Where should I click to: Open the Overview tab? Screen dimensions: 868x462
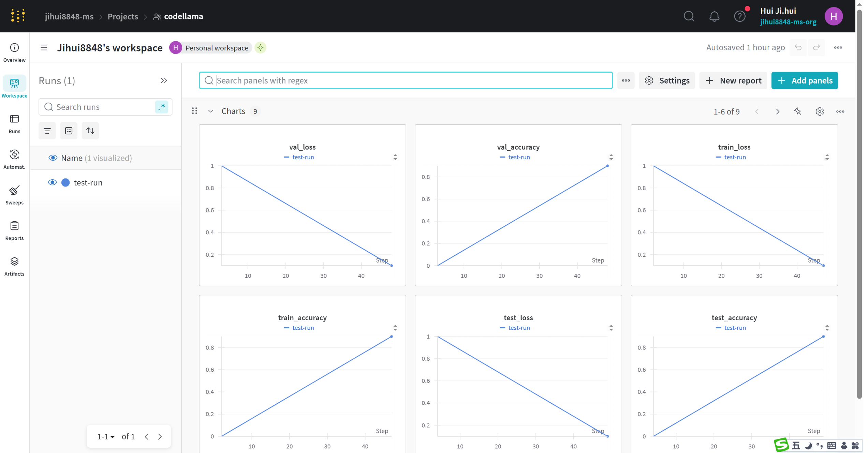[14, 52]
